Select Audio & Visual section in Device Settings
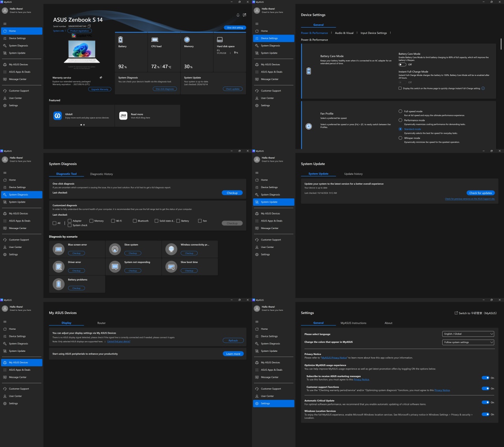Viewport: 504px width, 447px height. (344, 33)
